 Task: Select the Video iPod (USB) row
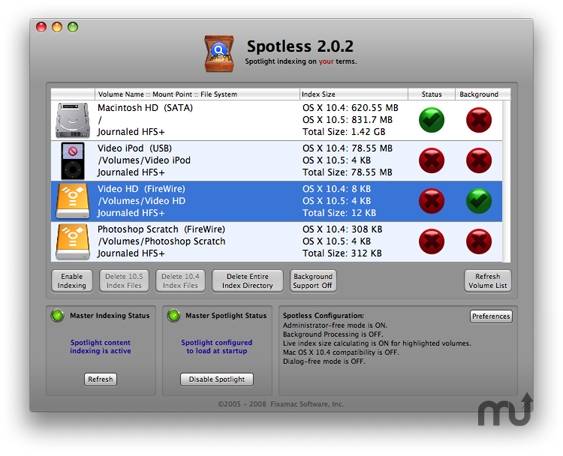tap(276, 160)
